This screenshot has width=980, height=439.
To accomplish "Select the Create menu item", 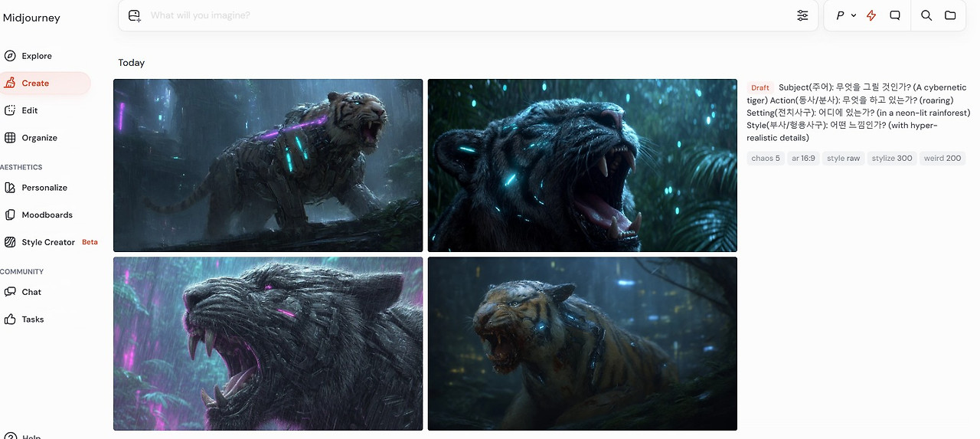I will 35,84.
